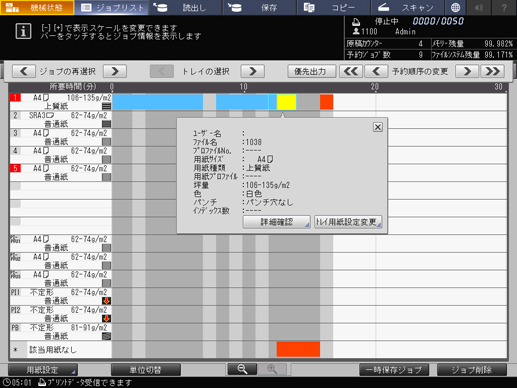Viewport: 517px width, 388px height.
Task: Move job to first with double-left arrow
Action: pos(351,71)
